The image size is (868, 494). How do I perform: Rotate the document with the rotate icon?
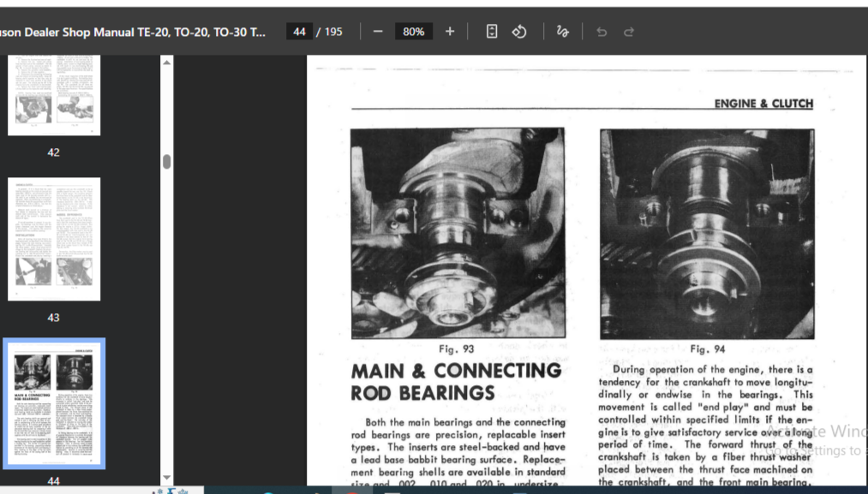click(x=519, y=32)
